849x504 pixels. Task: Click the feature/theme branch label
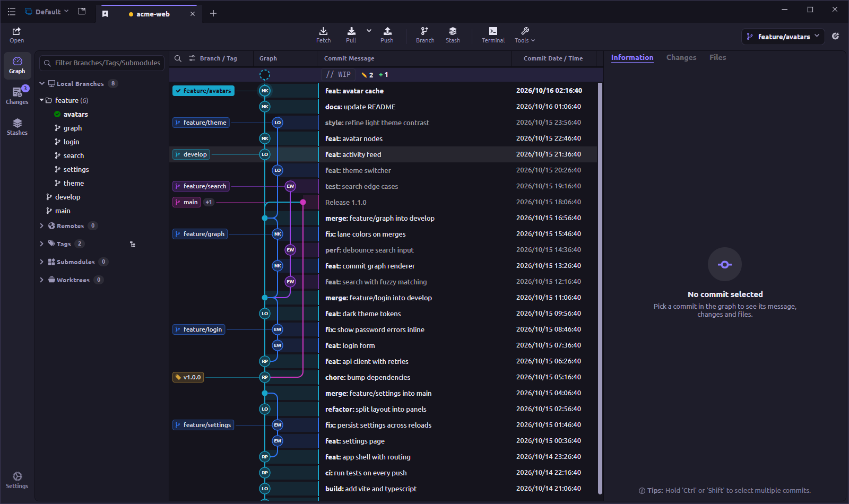pos(201,123)
